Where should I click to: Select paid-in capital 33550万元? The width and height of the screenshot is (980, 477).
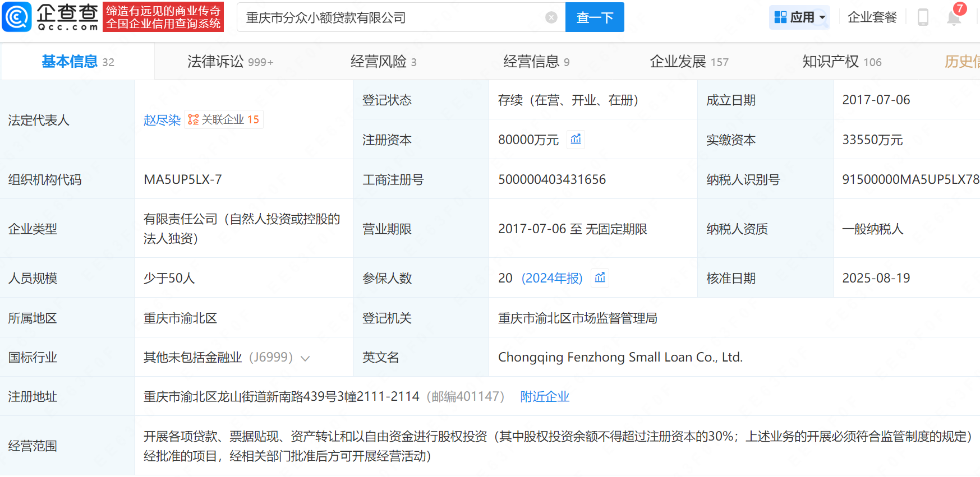click(872, 140)
